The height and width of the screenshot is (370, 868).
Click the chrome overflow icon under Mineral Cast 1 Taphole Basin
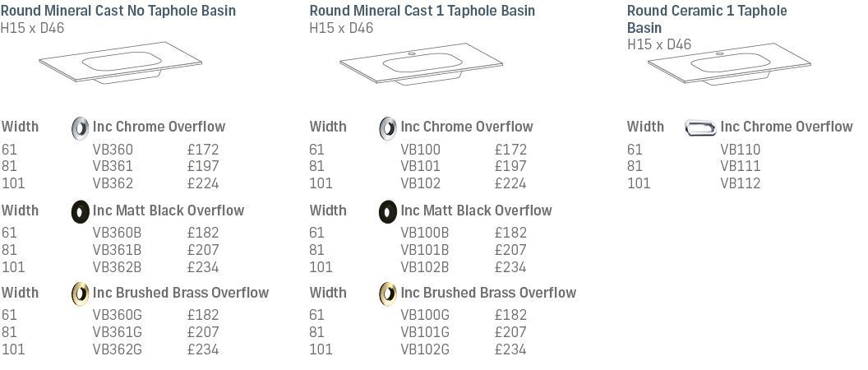387,128
